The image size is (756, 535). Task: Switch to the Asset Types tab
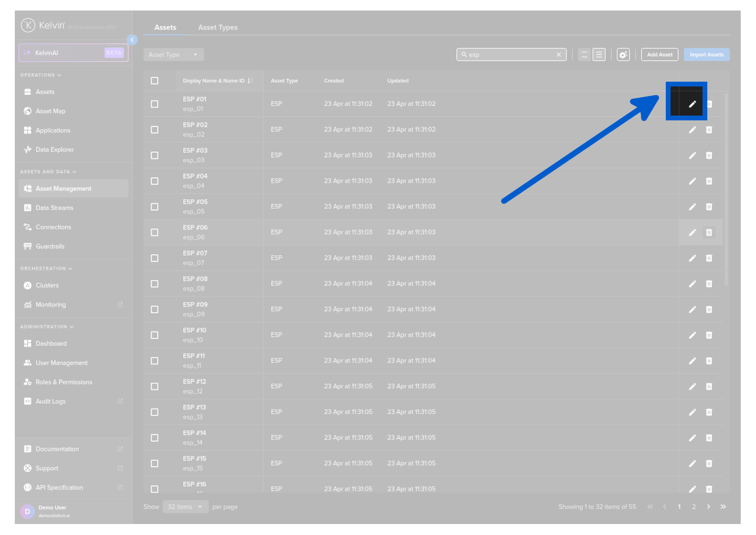coord(218,28)
